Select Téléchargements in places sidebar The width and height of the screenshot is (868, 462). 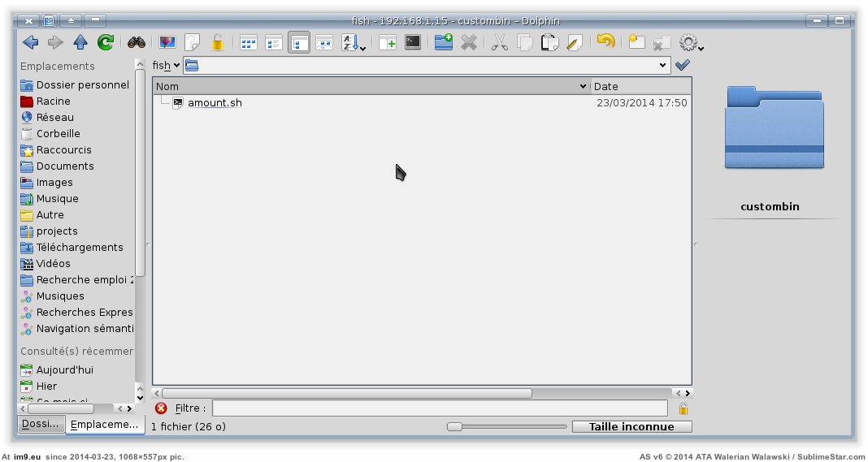pos(80,247)
